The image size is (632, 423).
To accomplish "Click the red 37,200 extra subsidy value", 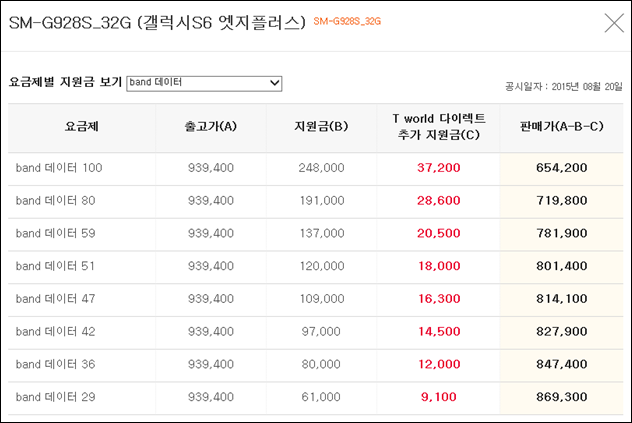I will pos(439,168).
